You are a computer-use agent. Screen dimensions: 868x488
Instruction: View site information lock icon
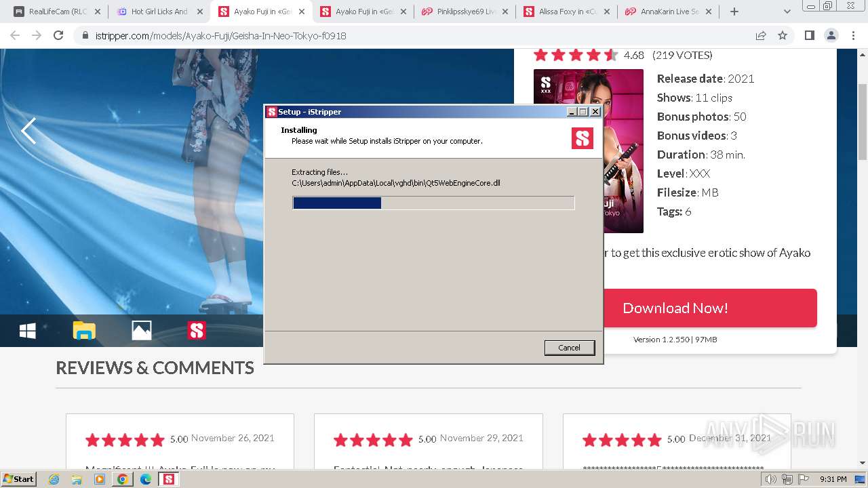[x=85, y=36]
